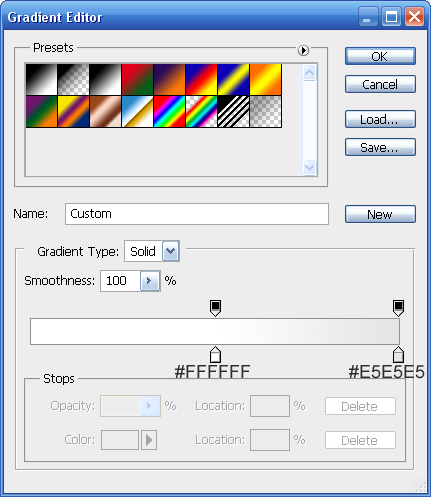
Task: Create a New gradient preset
Action: pyautogui.click(x=380, y=214)
